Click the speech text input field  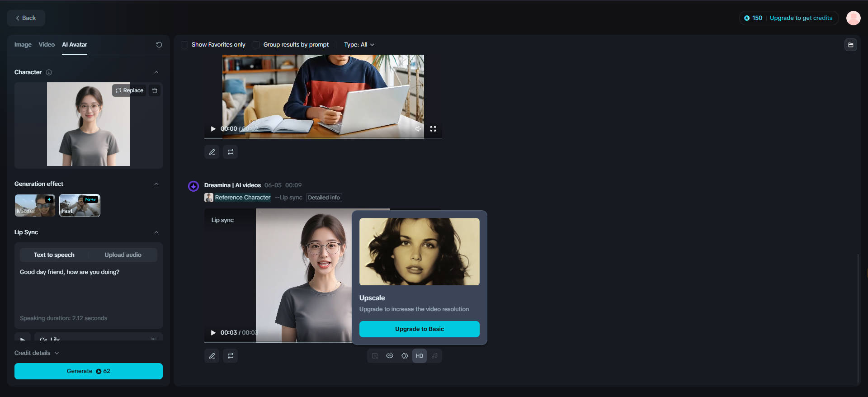[89, 289]
